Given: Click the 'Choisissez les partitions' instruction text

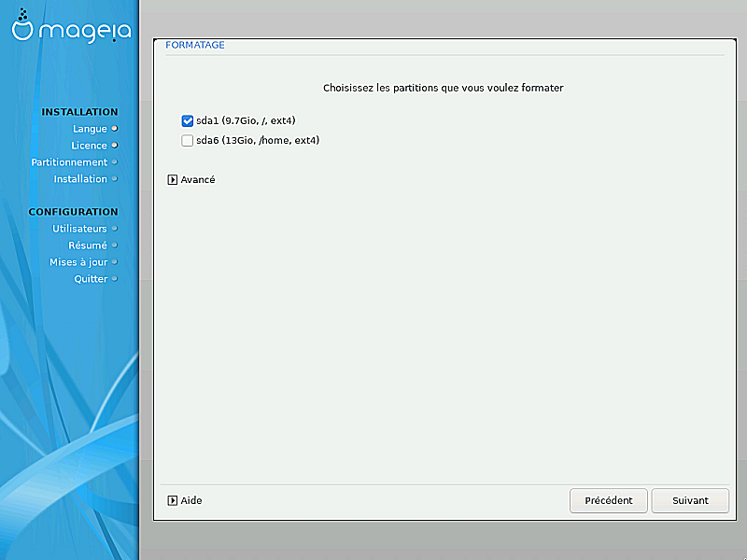Looking at the screenshot, I should (x=443, y=88).
